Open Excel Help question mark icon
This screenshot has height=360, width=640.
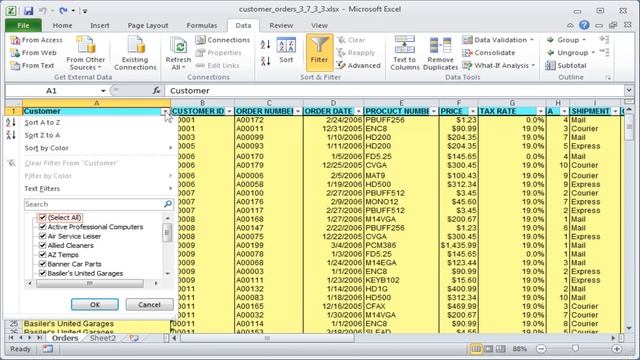click(584, 25)
